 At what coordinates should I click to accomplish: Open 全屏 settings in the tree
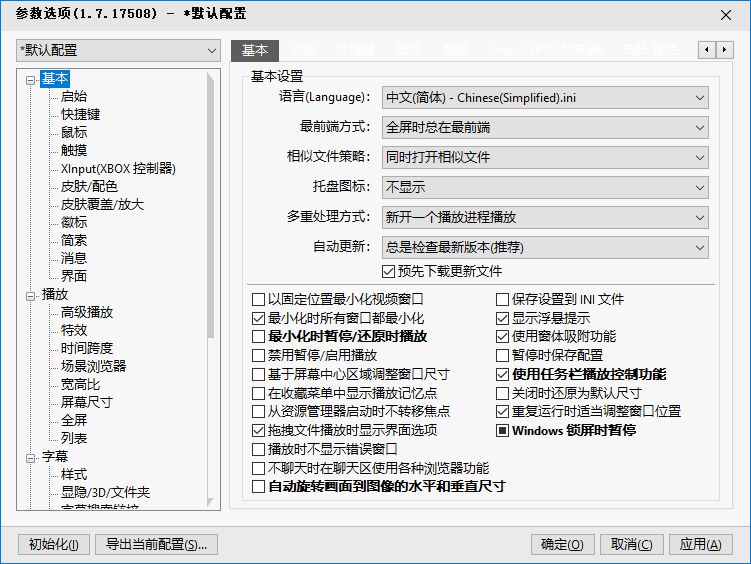[x=74, y=420]
